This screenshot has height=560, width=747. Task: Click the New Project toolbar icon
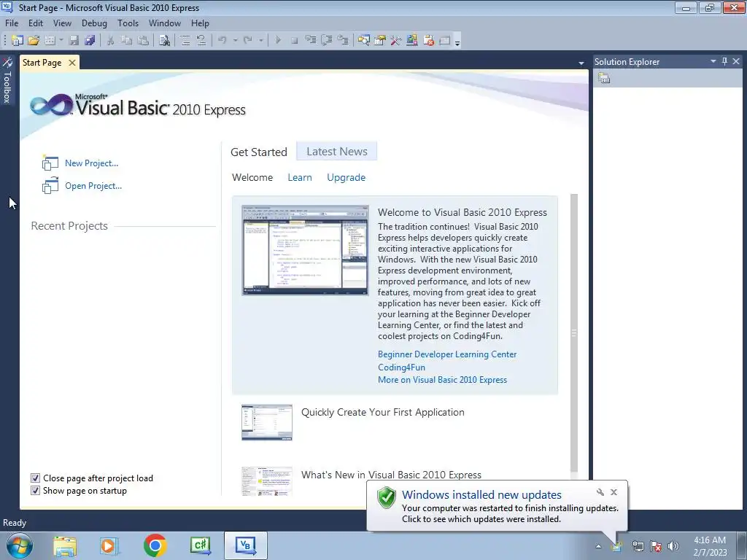tap(18, 41)
